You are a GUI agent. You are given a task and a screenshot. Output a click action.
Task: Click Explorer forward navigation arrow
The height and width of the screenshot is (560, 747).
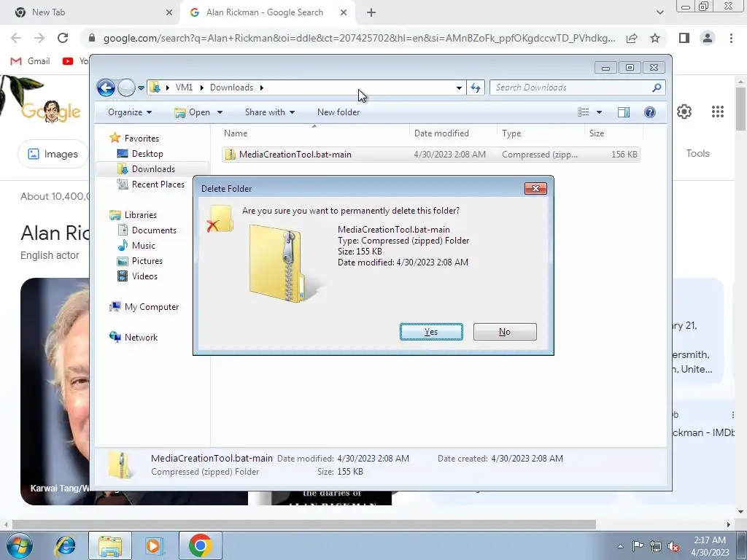point(126,87)
